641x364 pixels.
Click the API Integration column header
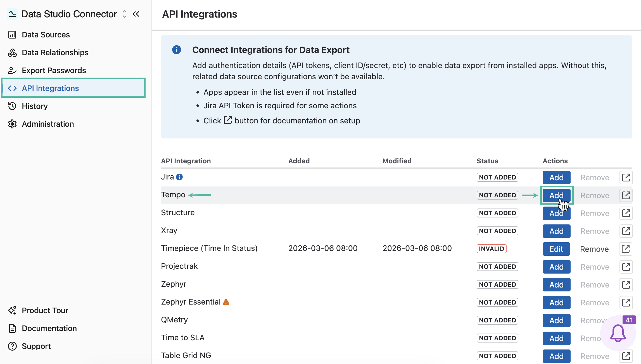coord(186,161)
